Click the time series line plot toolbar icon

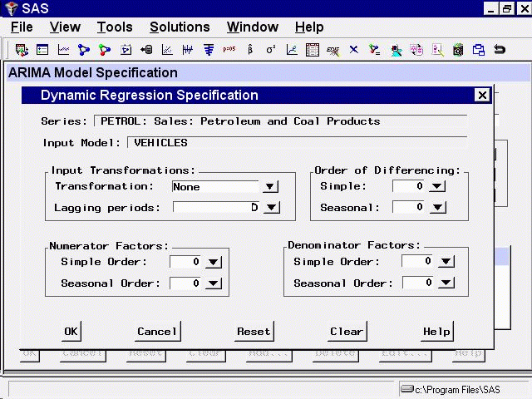pos(63,50)
